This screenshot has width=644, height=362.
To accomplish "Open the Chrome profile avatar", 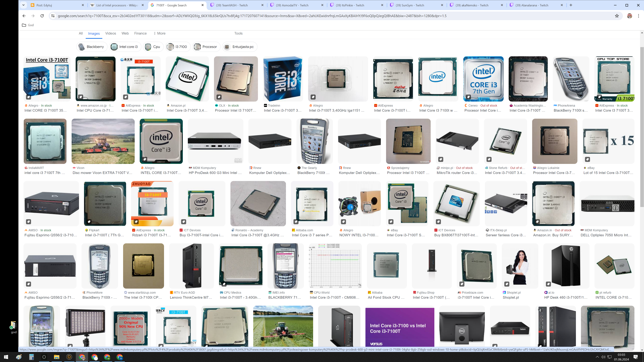I will pos(630,16).
